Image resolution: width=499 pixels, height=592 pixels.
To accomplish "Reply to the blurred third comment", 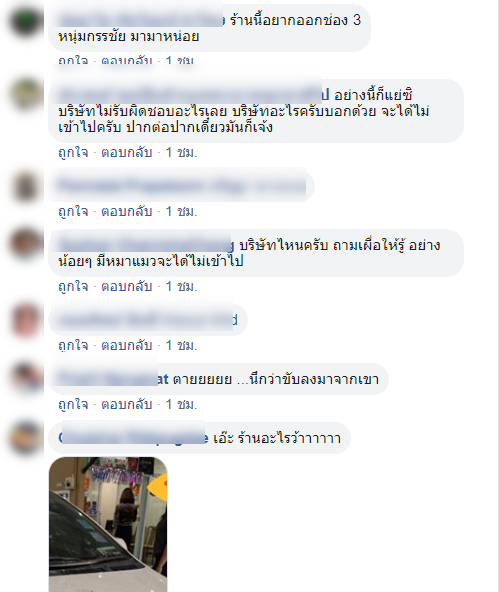I will (x=127, y=211).
